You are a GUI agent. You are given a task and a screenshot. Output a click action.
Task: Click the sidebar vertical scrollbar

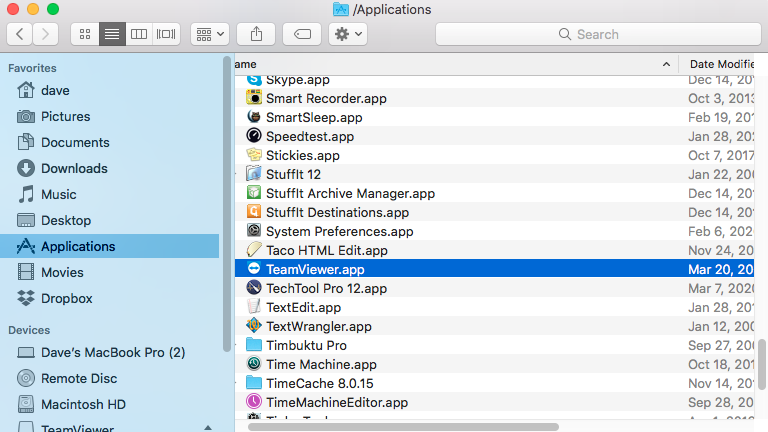(x=226, y=204)
